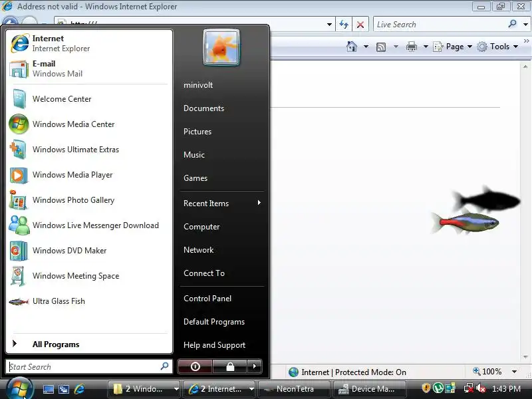Click the muted volume tray icon
The height and width of the screenshot is (399, 532).
[480, 388]
